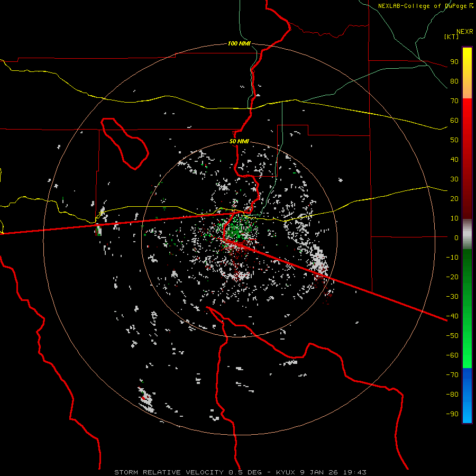Click the -90 value on velocity scale
Image resolution: width=476 pixels, height=476 pixels.
click(x=452, y=414)
